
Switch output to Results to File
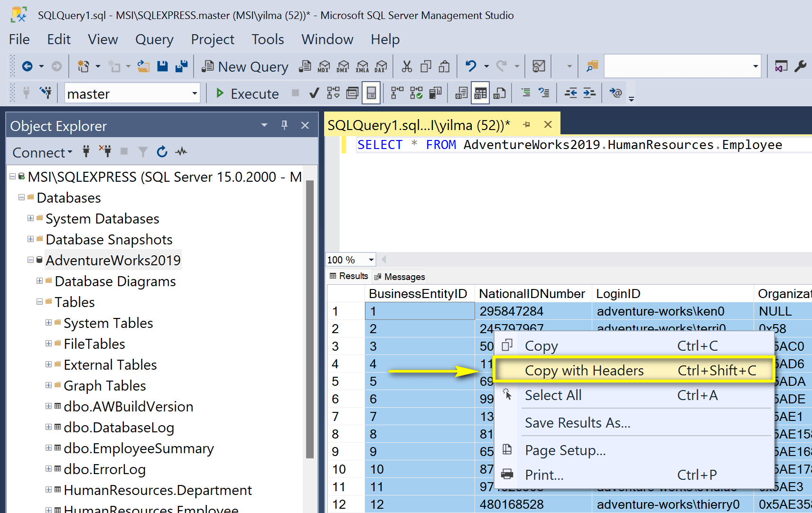click(499, 93)
